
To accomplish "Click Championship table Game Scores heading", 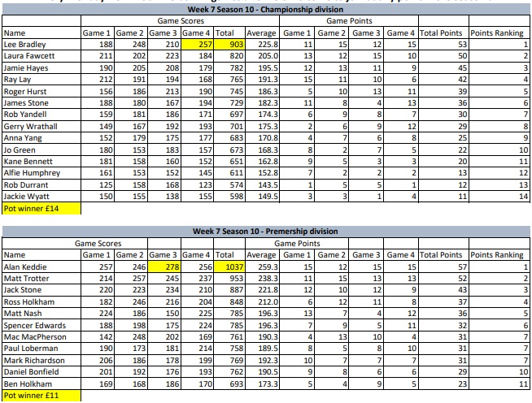I will (180, 21).
